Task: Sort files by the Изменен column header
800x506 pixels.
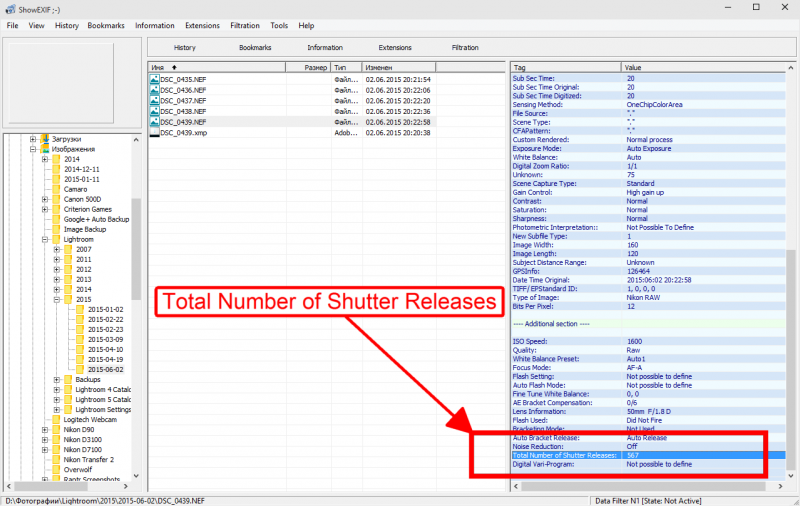Action: click(x=378, y=67)
